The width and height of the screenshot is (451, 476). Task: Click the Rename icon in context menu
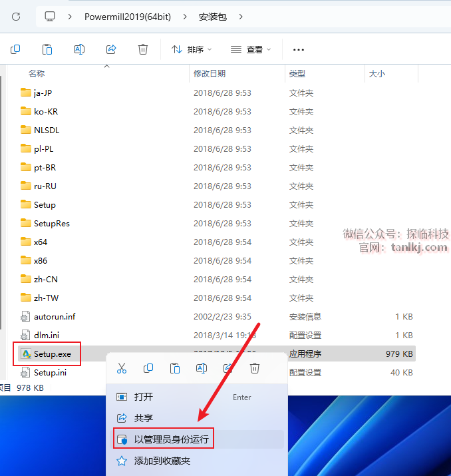202,368
